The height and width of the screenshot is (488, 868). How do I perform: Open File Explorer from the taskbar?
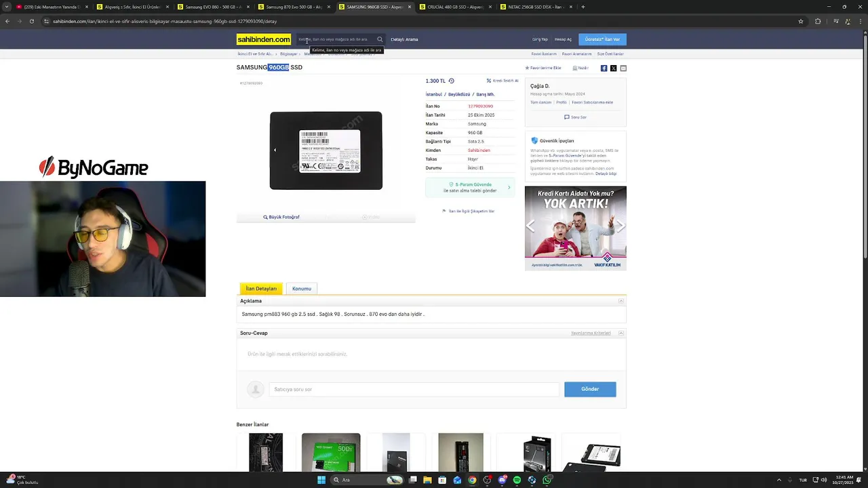[x=427, y=480]
